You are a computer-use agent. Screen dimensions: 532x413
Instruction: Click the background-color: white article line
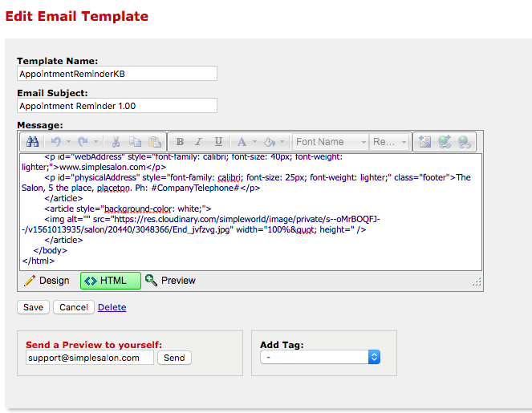coord(128,209)
